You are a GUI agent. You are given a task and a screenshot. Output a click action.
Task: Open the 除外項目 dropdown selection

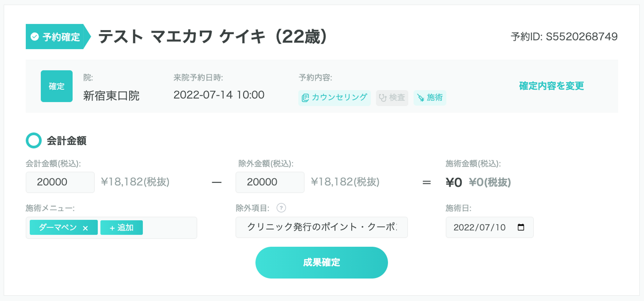[321, 227]
